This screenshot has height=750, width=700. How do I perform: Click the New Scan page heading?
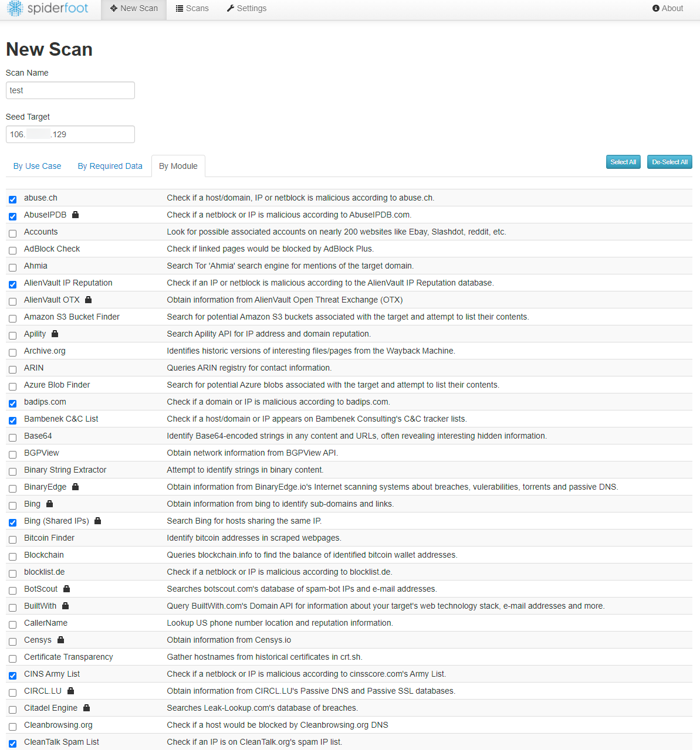pos(49,49)
